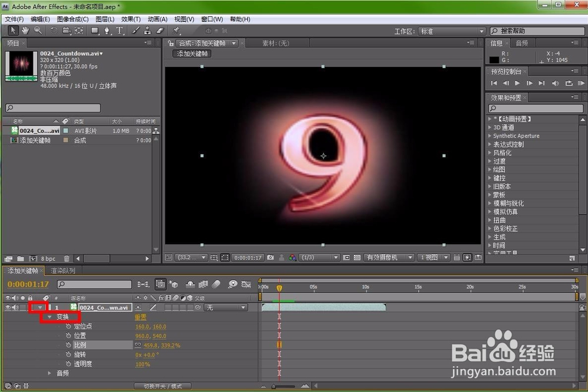The height and width of the screenshot is (392, 588).
Task: Select the Puppet Pin tool
Action: tap(176, 31)
